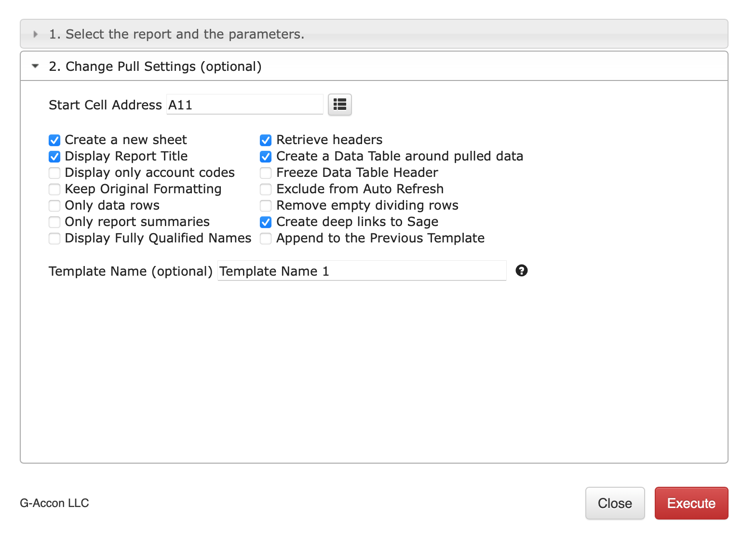Uncheck Retrieve headers option
This screenshot has width=756, height=534.
coord(266,140)
